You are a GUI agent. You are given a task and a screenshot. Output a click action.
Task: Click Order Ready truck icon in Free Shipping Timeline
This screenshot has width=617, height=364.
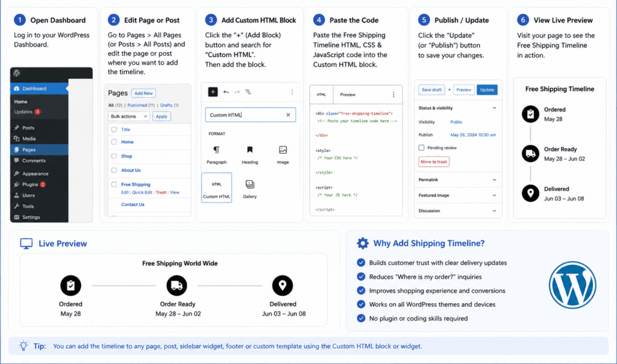coord(530,154)
